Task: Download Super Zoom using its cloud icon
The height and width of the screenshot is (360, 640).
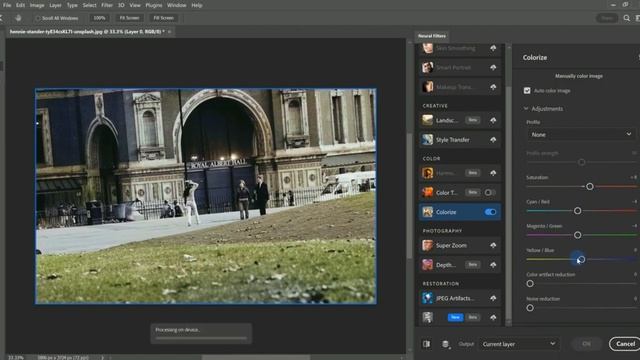Action: [493, 245]
